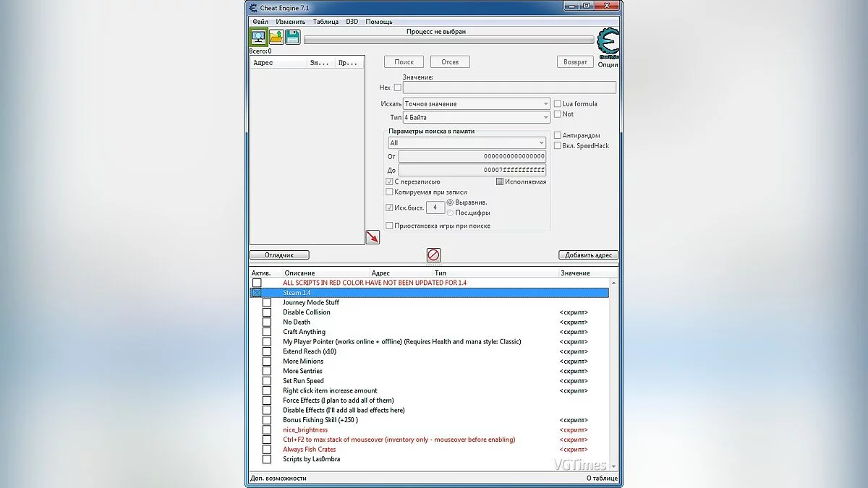Click the red arrow add-to-list icon

coord(373,236)
